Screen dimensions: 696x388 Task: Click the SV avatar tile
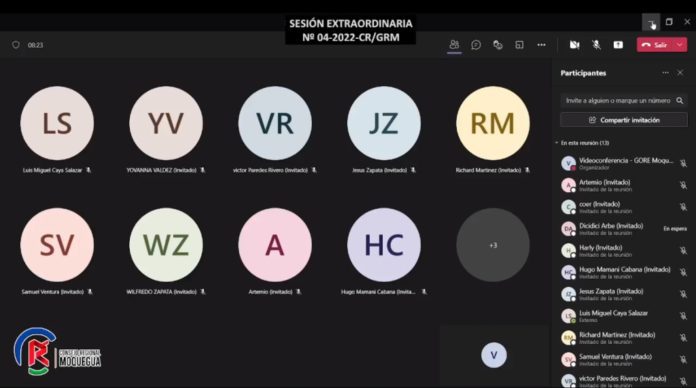pos(57,245)
